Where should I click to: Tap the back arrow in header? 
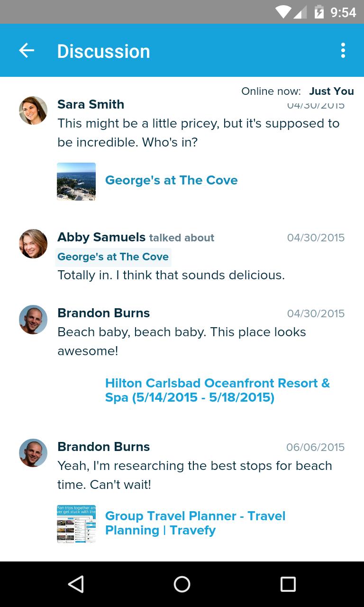point(27,50)
